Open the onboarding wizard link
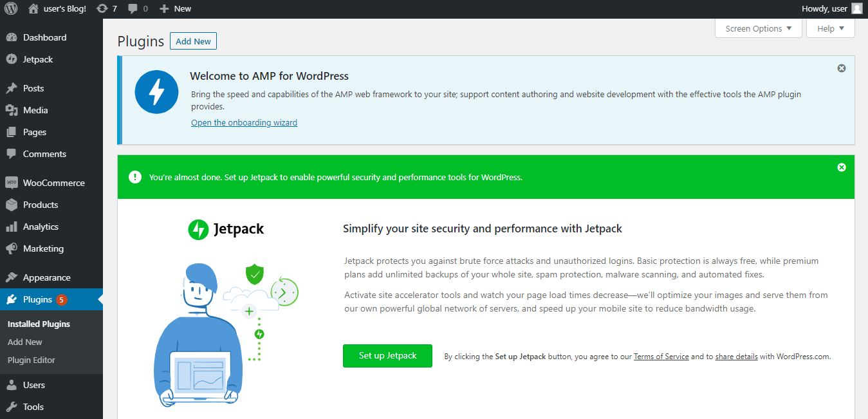This screenshot has height=419, width=868. pyautogui.click(x=244, y=122)
